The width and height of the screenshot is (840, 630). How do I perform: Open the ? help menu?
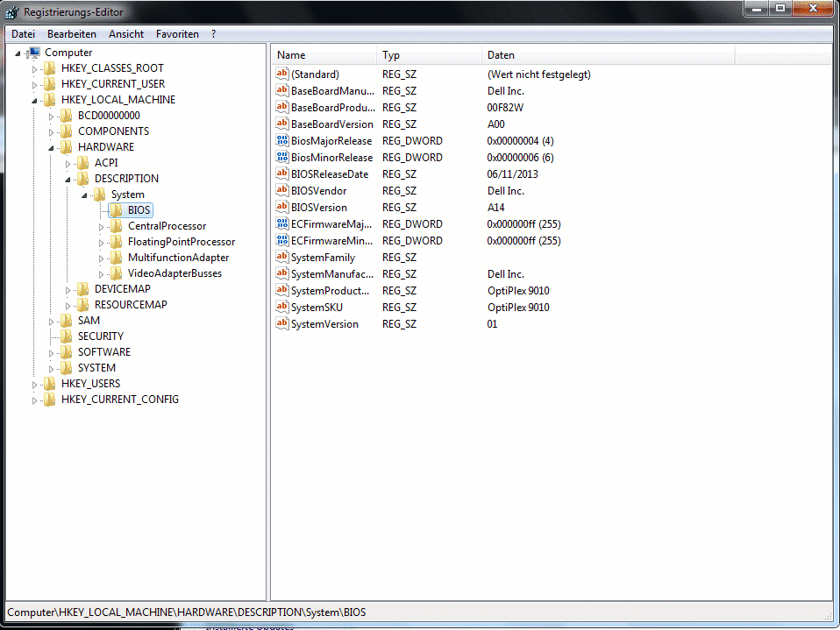pyautogui.click(x=213, y=33)
